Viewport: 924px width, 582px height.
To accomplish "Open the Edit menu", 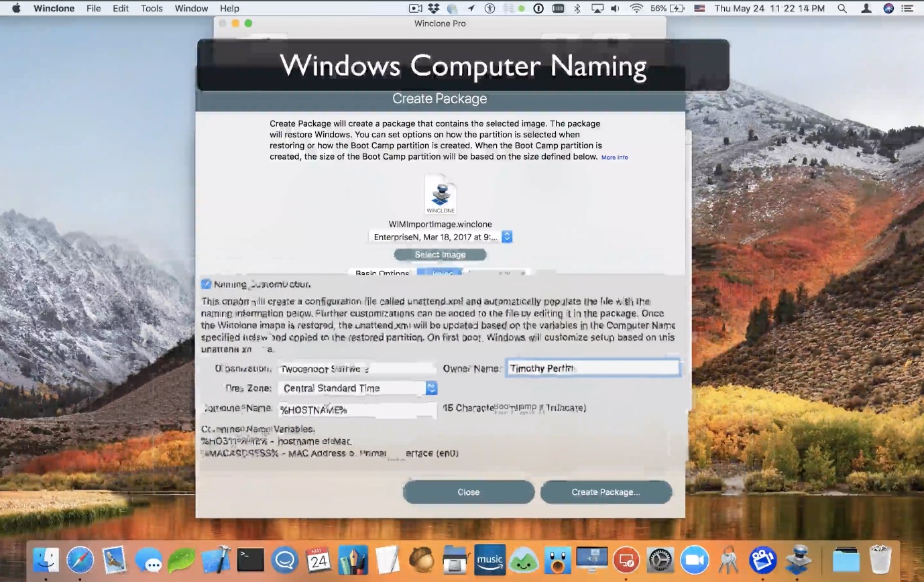I will coord(121,8).
